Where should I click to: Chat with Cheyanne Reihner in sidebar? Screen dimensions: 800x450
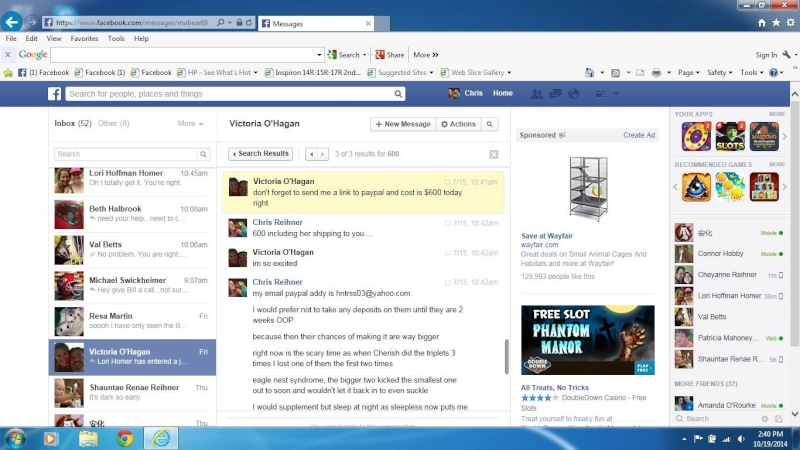pyautogui.click(x=730, y=274)
